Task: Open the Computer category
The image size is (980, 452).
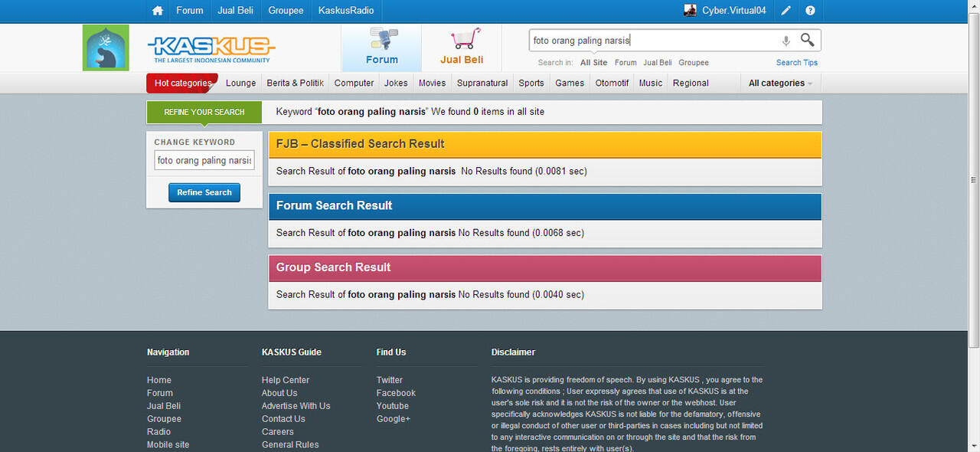Action: pos(354,83)
